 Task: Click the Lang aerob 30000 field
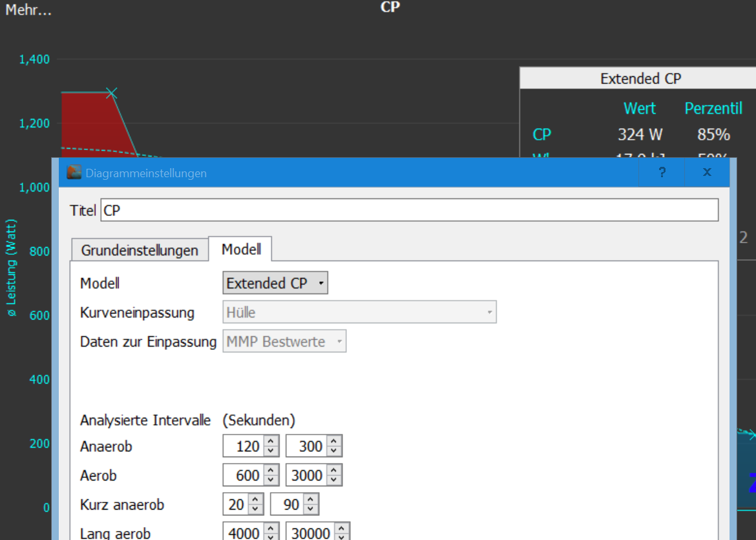point(310,533)
